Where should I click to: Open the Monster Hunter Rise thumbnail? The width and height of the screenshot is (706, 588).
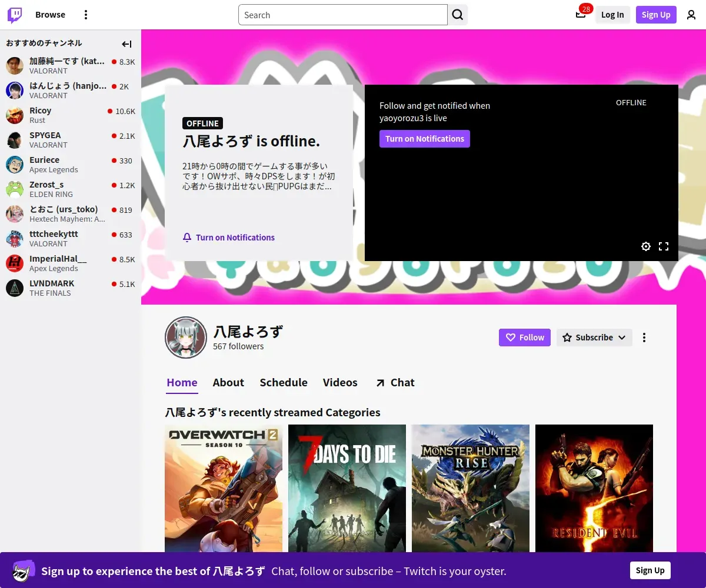point(471,489)
